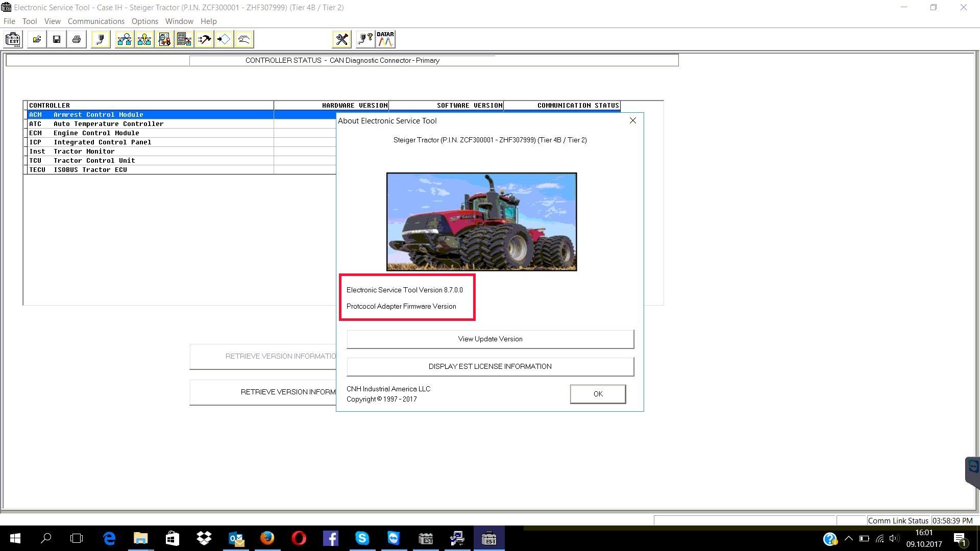Click the CONTROLLER column header
The width and height of the screenshot is (980, 551).
coord(151,106)
